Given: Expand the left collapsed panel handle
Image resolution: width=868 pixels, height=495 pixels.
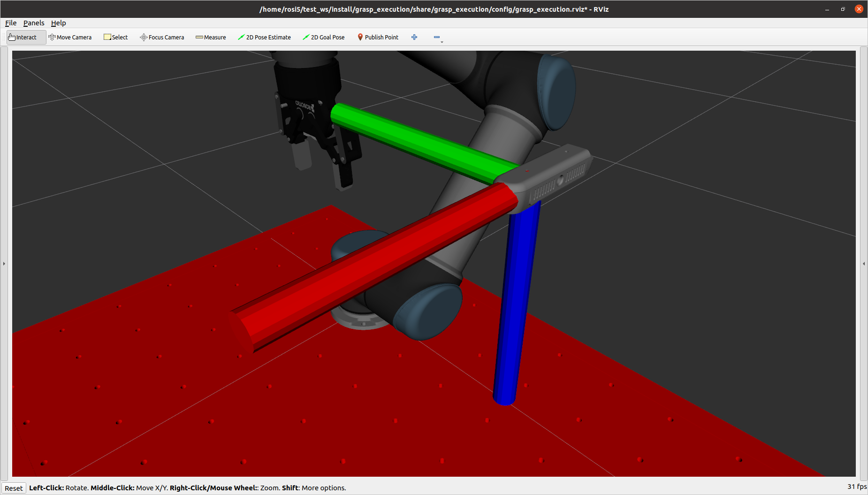Looking at the screenshot, I should click(x=4, y=264).
